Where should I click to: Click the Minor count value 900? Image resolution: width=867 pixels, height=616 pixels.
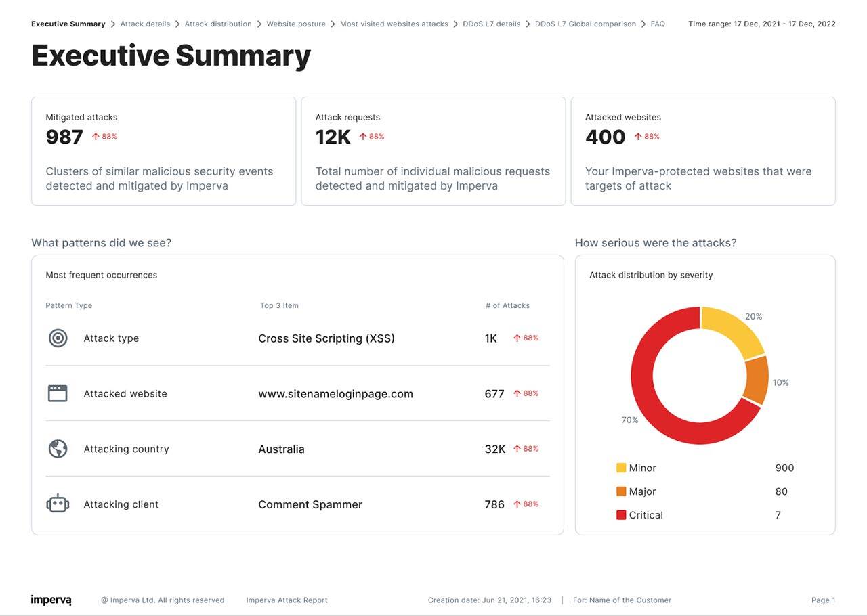pyautogui.click(x=784, y=468)
